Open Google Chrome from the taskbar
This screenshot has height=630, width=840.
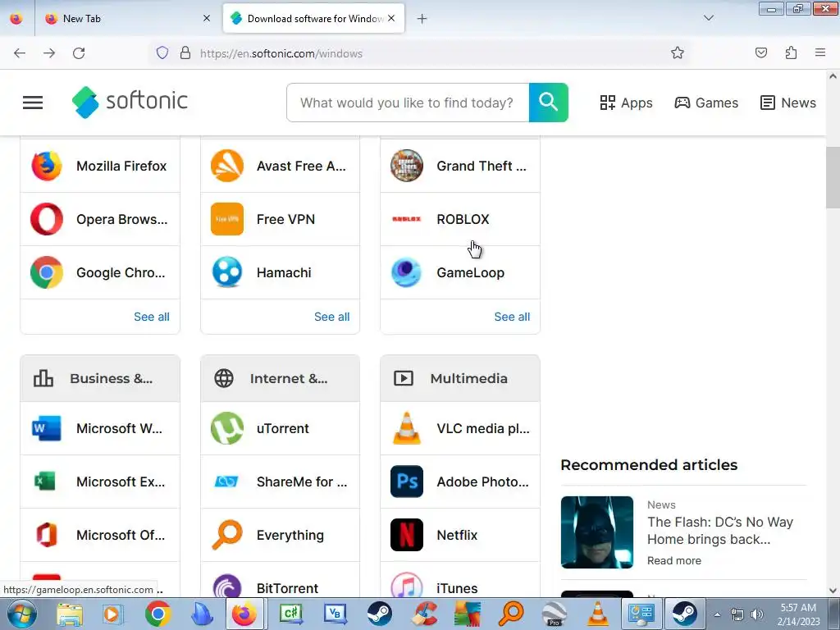[157, 614]
